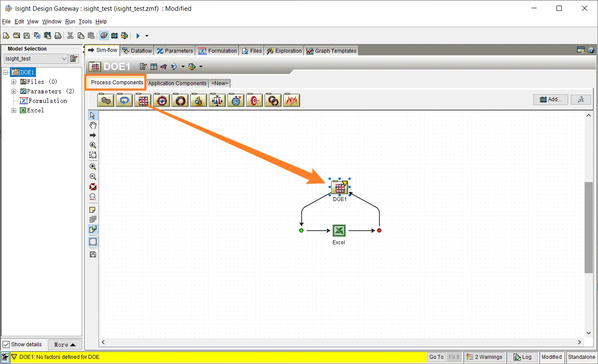Screen dimensions: 598x364
Task: Toggle the canvas grid display button
Action: pos(93,242)
